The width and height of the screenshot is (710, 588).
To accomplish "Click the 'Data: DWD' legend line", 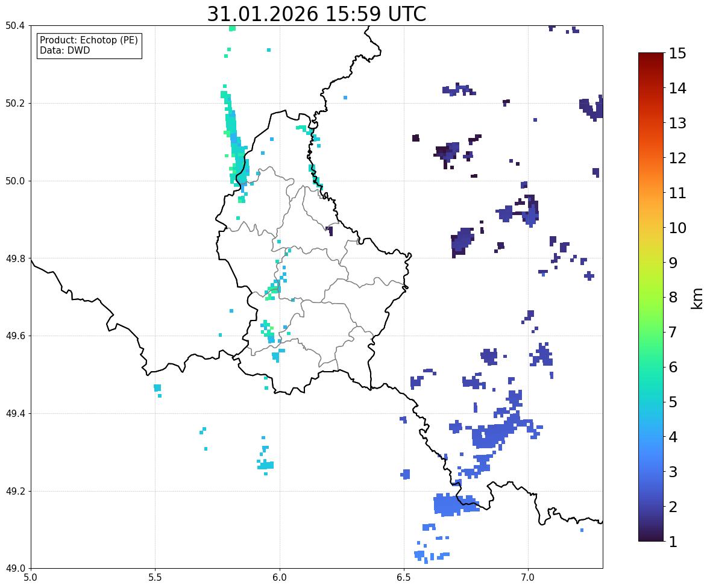I will (64, 50).
